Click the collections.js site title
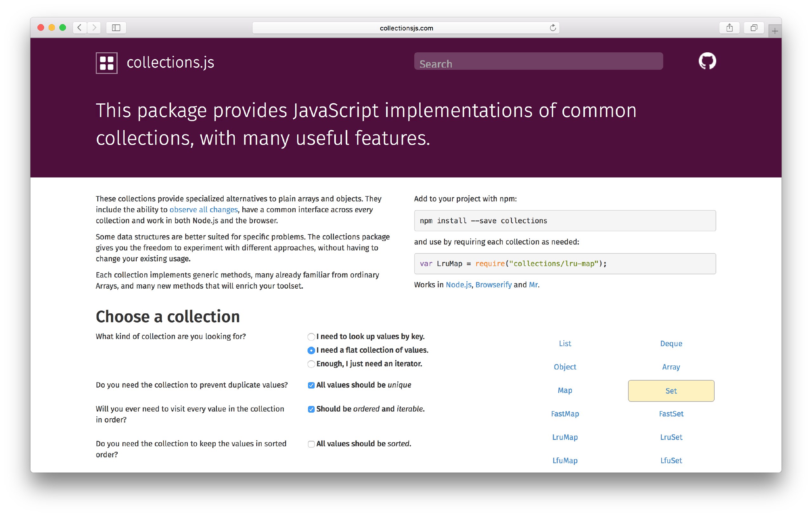812x516 pixels. pos(170,62)
